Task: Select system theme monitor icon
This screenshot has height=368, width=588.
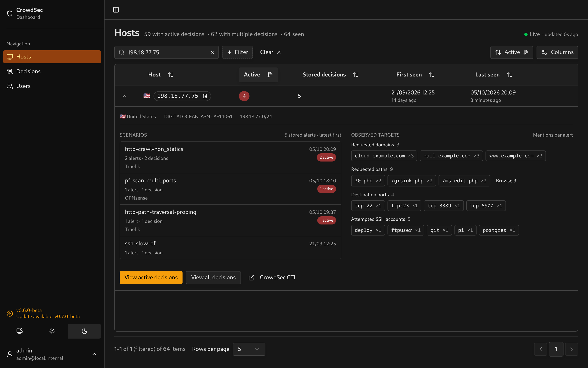Action: click(19, 331)
